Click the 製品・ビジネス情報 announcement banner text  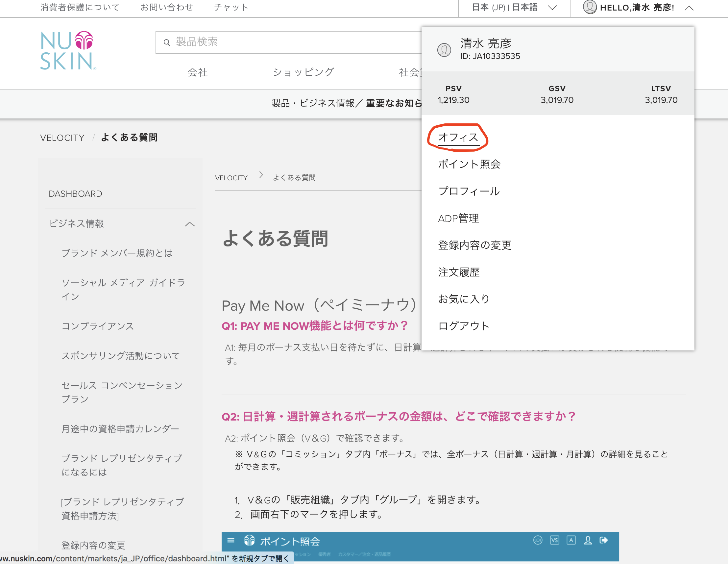pyautogui.click(x=347, y=103)
